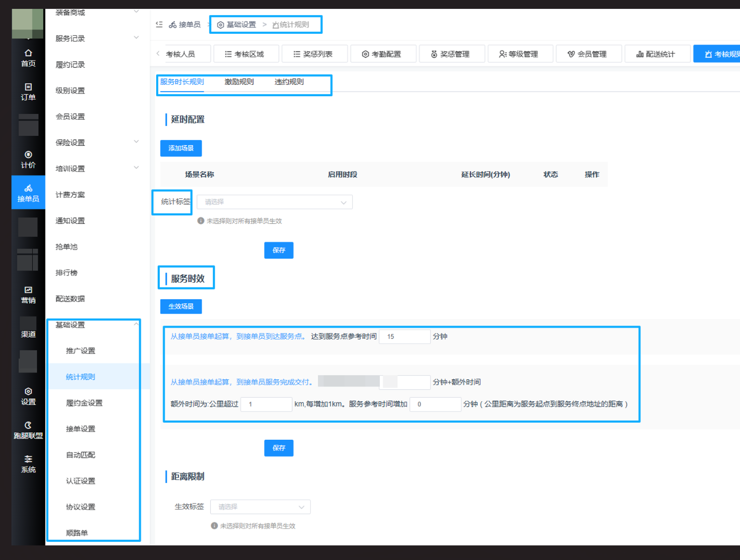Open the 配送统计 tab
This screenshot has width=740, height=560.
pyautogui.click(x=658, y=54)
